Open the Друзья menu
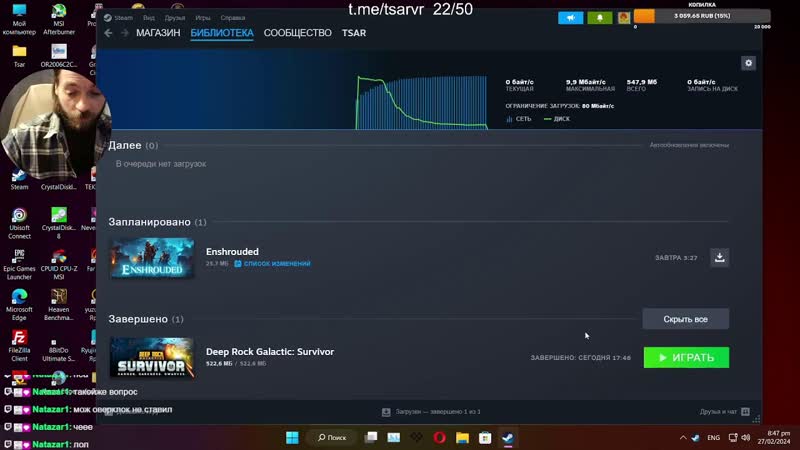This screenshot has height=450, width=800. 174,18
